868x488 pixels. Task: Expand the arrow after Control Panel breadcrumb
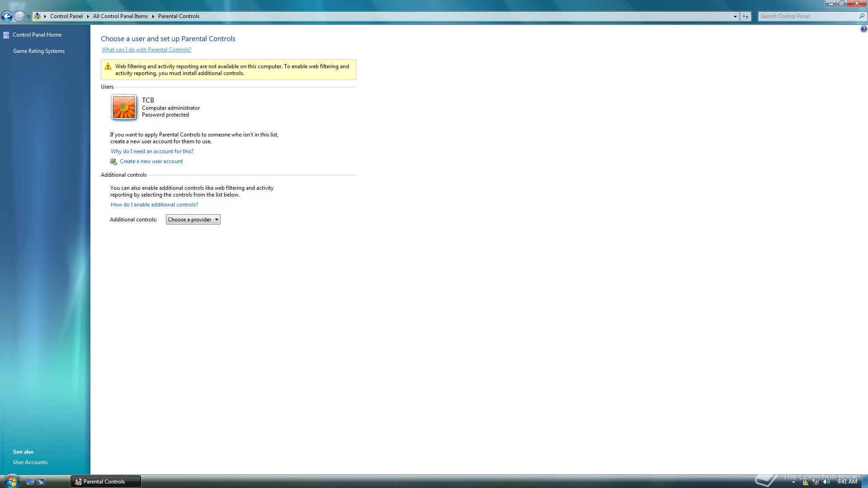click(88, 16)
